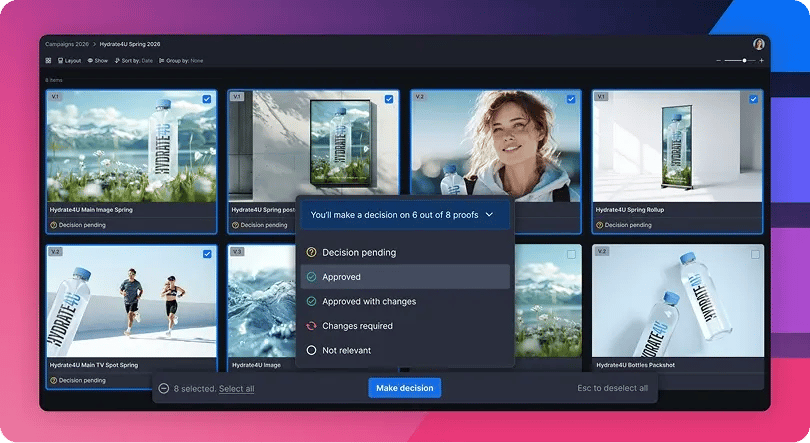
Task: Click the plus icon to enlarge thumbnails
Action: pyautogui.click(x=761, y=60)
